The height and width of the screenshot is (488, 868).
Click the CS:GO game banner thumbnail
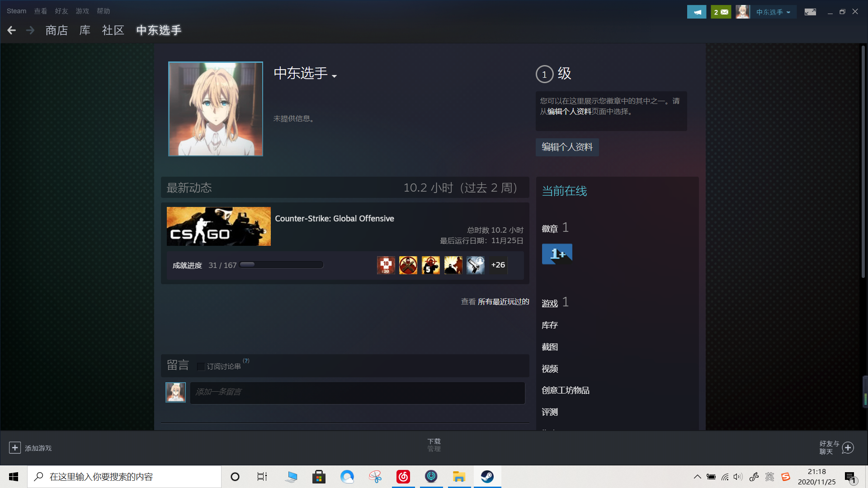[x=219, y=226]
